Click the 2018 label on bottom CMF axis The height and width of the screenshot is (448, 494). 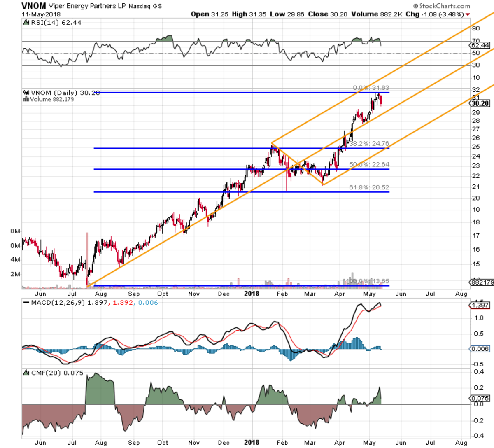click(x=252, y=442)
